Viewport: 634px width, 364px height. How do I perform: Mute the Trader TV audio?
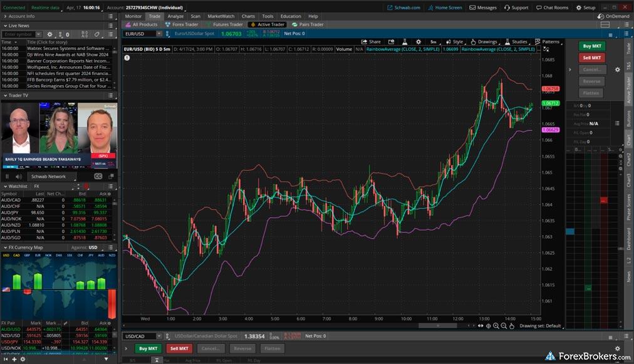(19, 176)
